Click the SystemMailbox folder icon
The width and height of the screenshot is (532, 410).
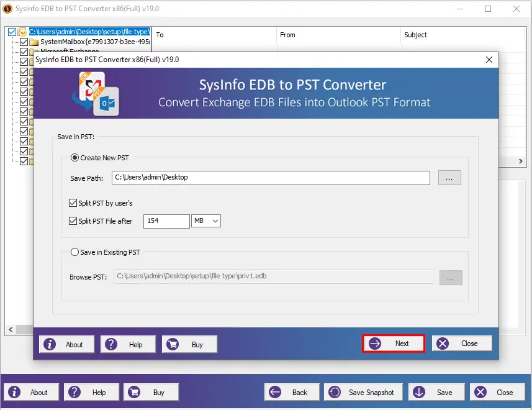34,42
